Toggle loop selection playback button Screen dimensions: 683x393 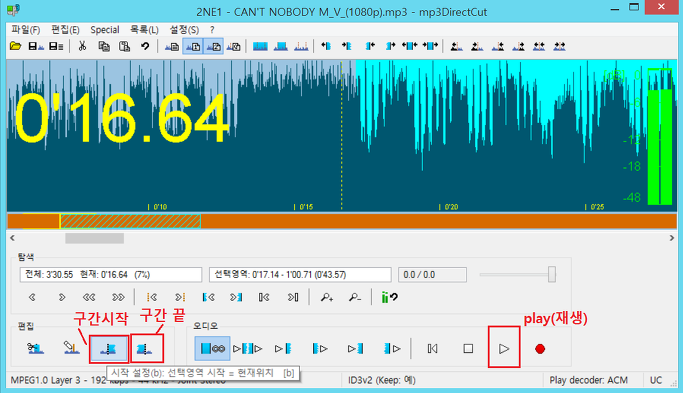click(x=213, y=349)
